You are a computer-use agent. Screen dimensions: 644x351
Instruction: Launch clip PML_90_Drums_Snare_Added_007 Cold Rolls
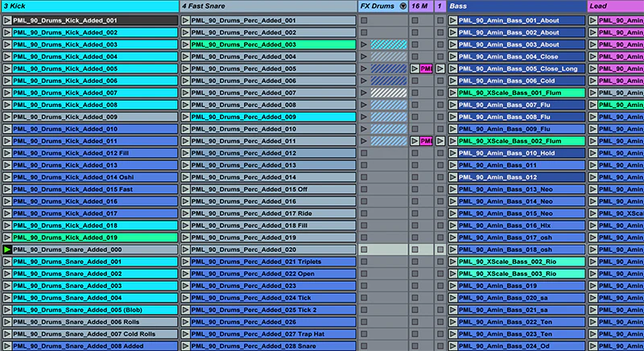coord(7,334)
